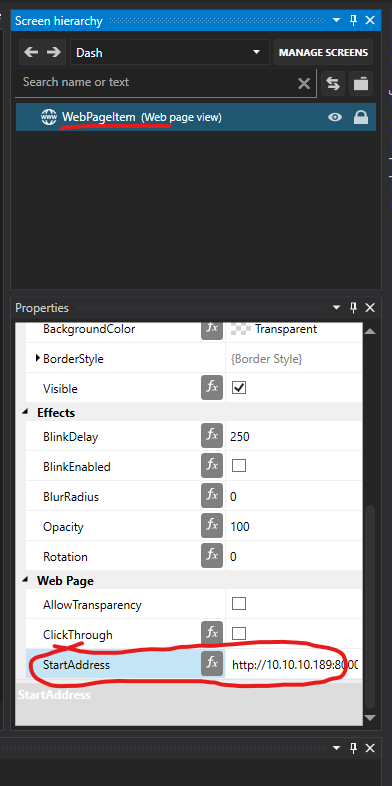Screen dimensions: 392x786
Task: Clear the search box with X
Action: click(x=304, y=83)
